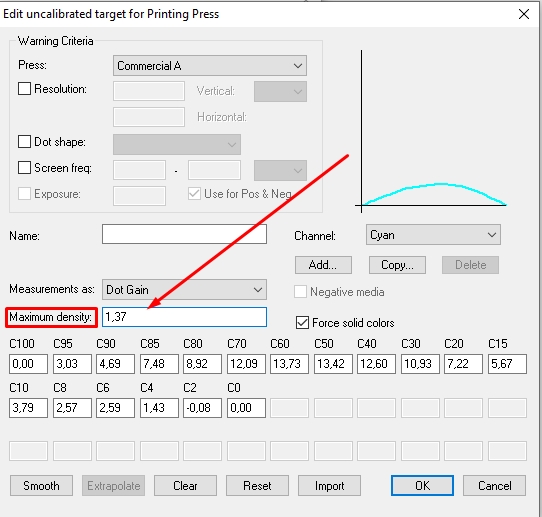Viewport: 542px width, 517px height.
Task: Select the C50 field with 13,42
Action: pyautogui.click(x=333, y=364)
